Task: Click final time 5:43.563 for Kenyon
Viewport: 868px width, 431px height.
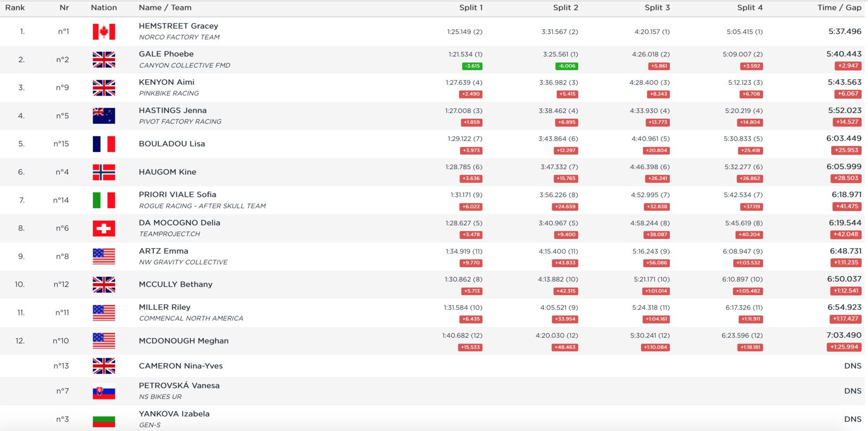Action: click(845, 83)
